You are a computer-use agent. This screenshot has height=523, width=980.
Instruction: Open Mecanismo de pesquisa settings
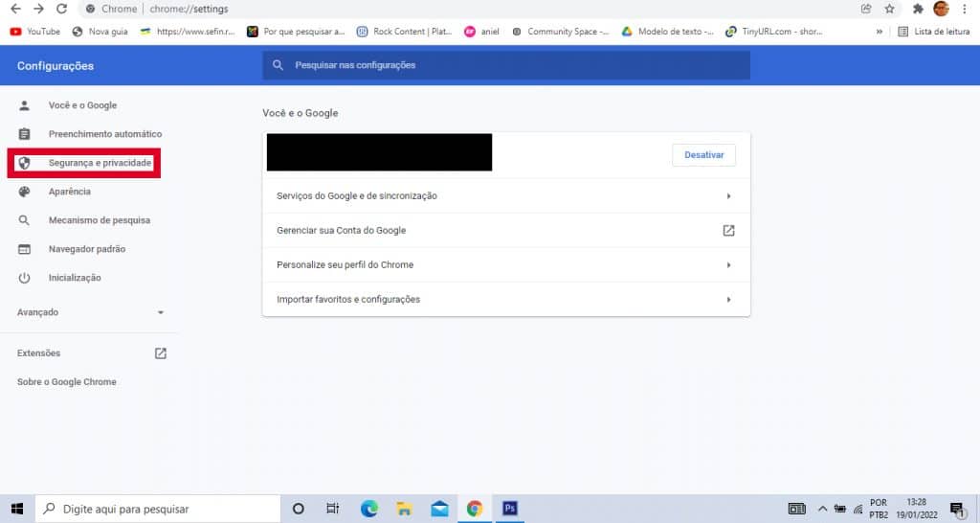tap(100, 220)
